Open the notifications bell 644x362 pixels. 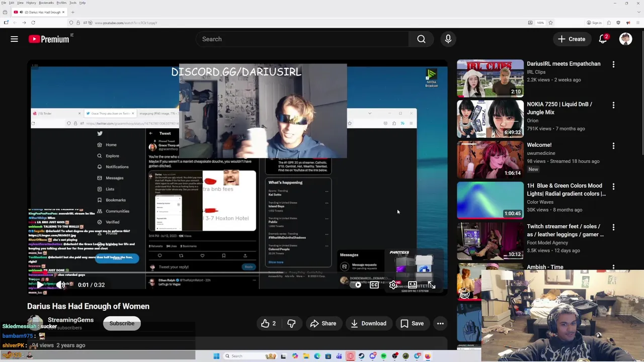603,39
